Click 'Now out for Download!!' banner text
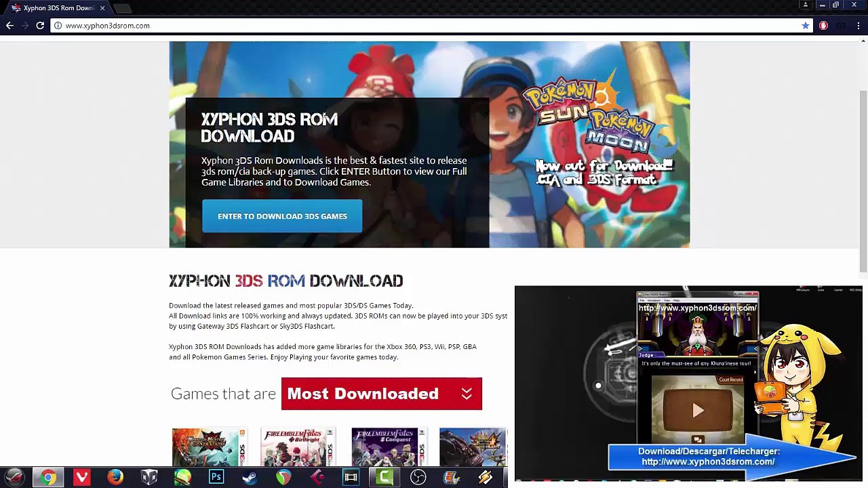 [604, 166]
